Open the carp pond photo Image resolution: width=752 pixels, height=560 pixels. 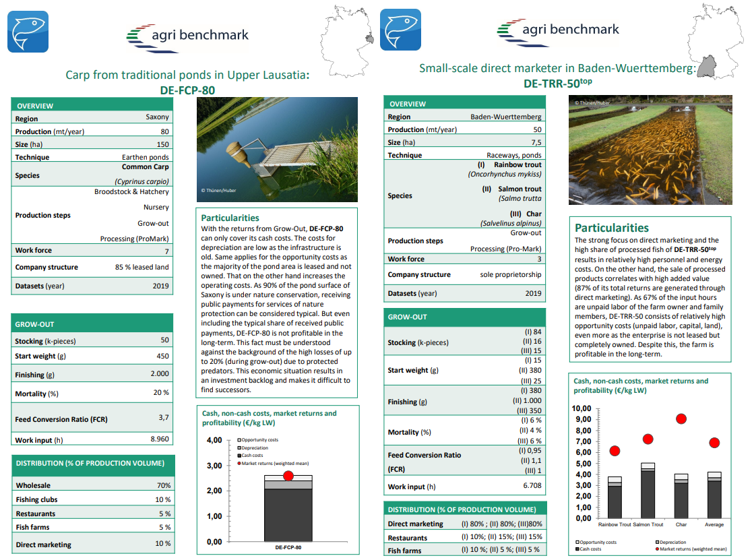tap(277, 150)
